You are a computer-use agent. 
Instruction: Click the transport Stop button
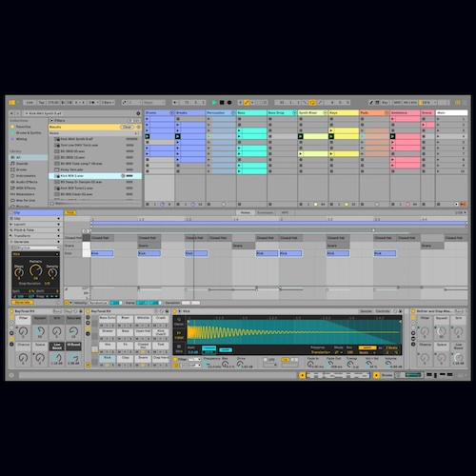(222, 103)
